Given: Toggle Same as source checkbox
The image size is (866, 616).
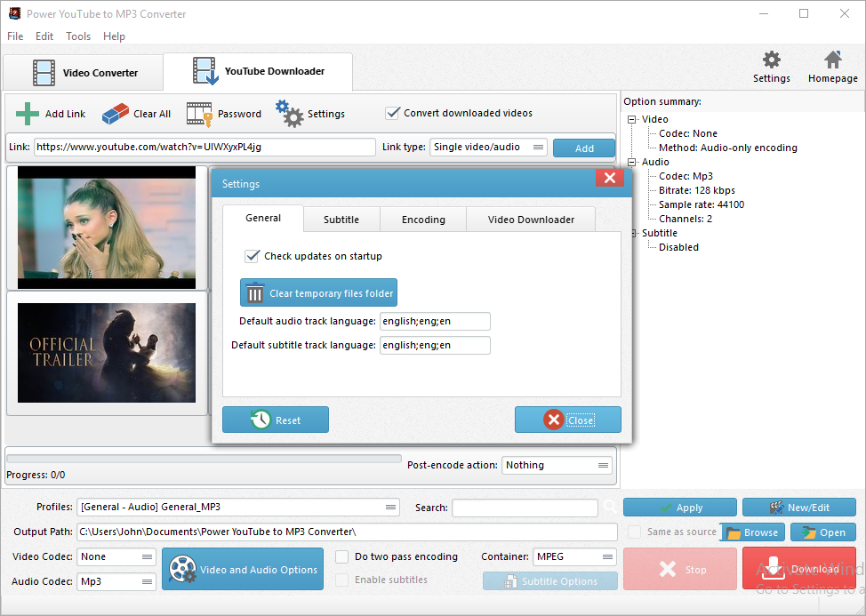Looking at the screenshot, I should click(634, 532).
